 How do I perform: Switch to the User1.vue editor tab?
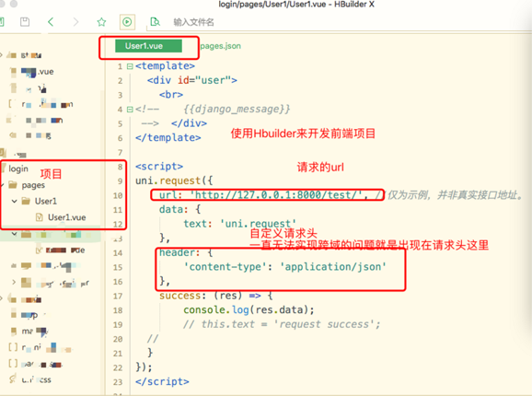click(148, 46)
